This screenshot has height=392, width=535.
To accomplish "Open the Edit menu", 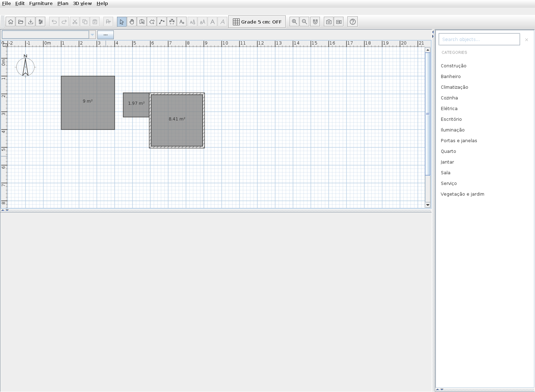I will click(20, 3).
